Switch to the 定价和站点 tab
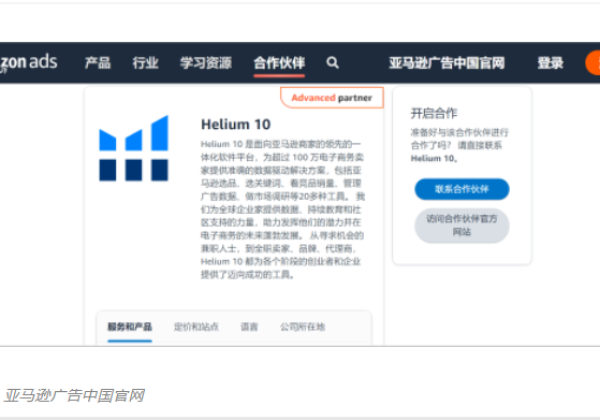The width and height of the screenshot is (600, 420). (x=196, y=327)
